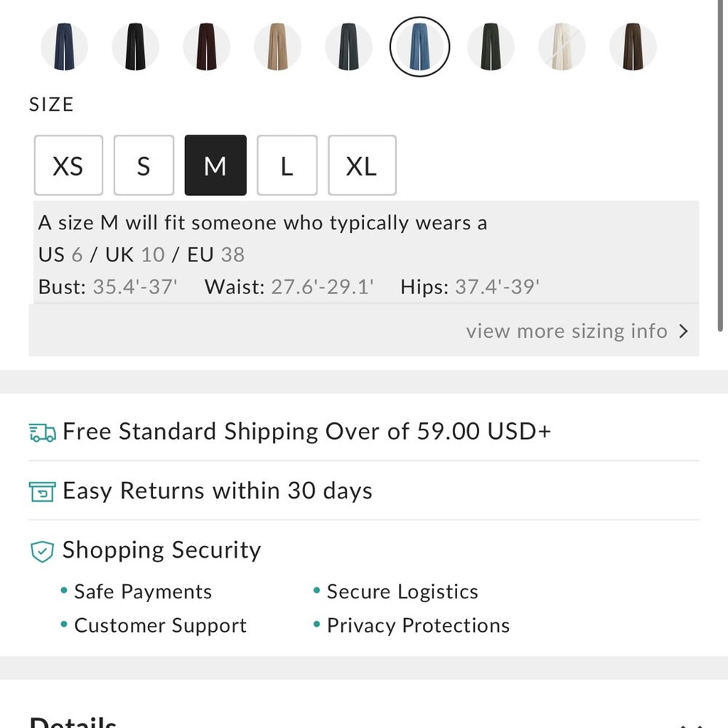Select the brown pants color option
The width and height of the screenshot is (728, 728).
pos(633,47)
